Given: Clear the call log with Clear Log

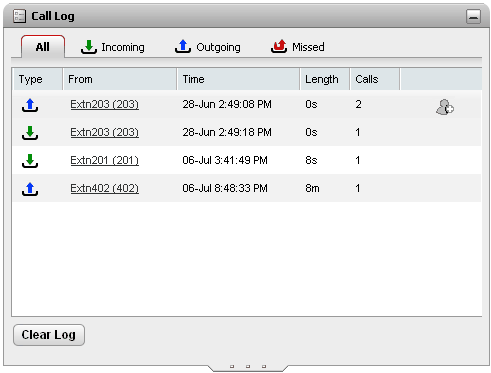Looking at the screenshot, I should [x=49, y=335].
